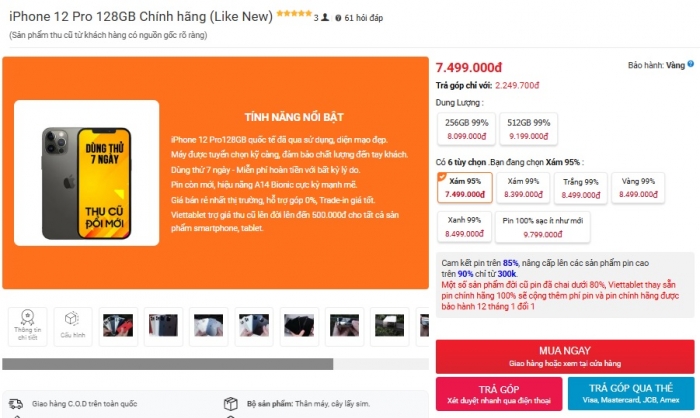Select the Xám 99% option
Screen dimensions: 700x418
click(523, 188)
